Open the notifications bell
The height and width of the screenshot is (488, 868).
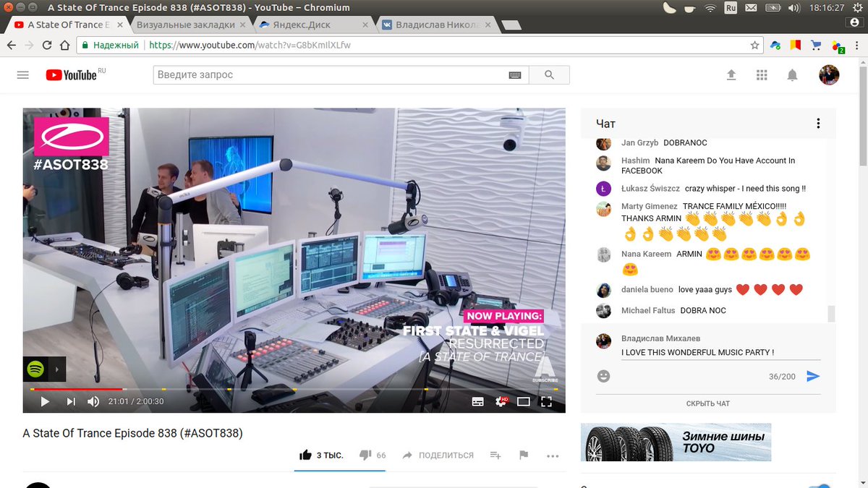(793, 75)
